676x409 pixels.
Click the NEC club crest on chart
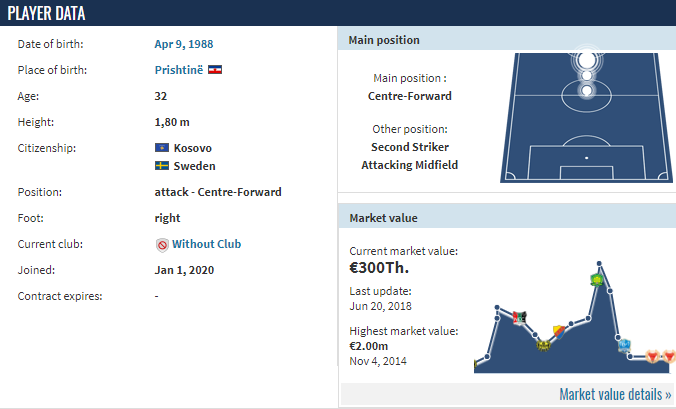click(520, 318)
